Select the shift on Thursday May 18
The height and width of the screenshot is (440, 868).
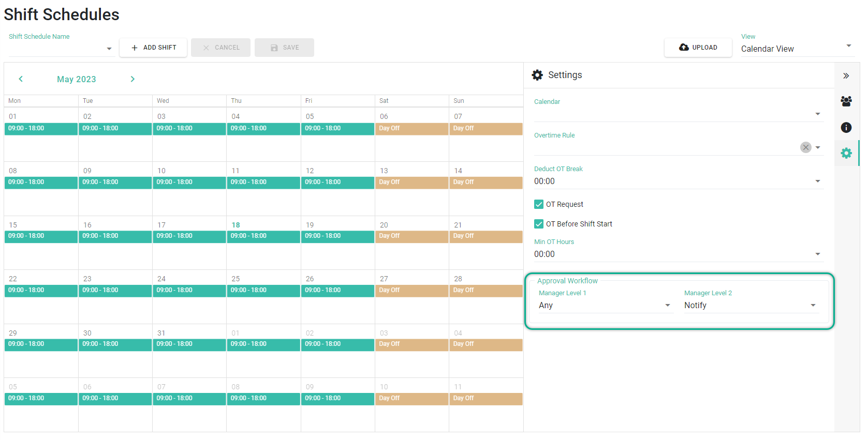click(x=263, y=236)
